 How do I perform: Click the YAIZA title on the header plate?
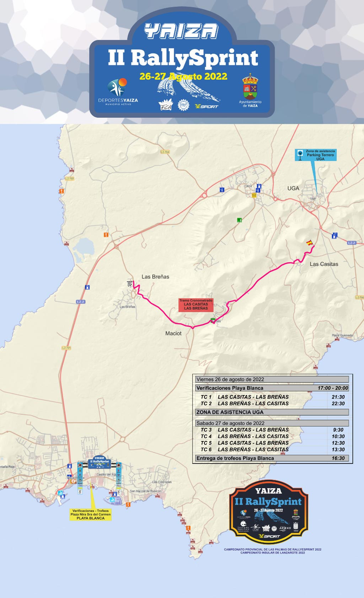pos(181,31)
